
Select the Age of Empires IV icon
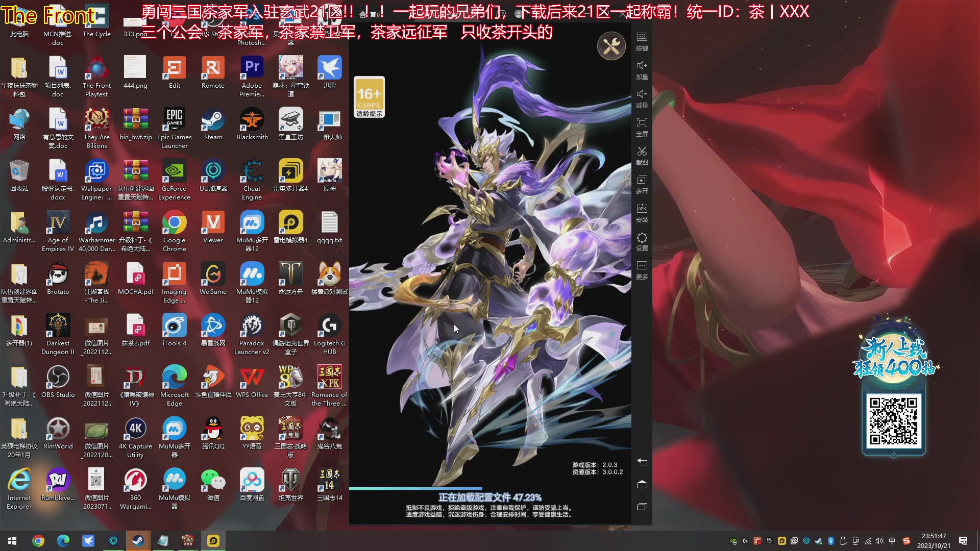pos(58,231)
